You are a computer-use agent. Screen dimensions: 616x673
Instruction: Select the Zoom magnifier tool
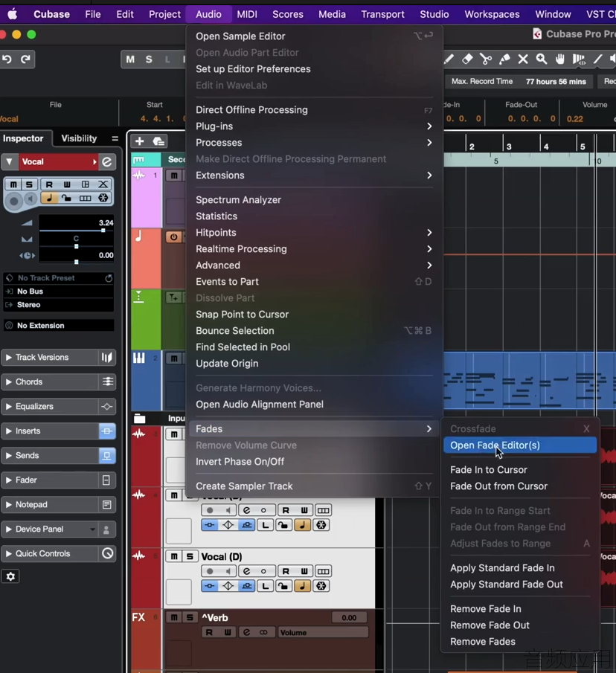point(542,59)
